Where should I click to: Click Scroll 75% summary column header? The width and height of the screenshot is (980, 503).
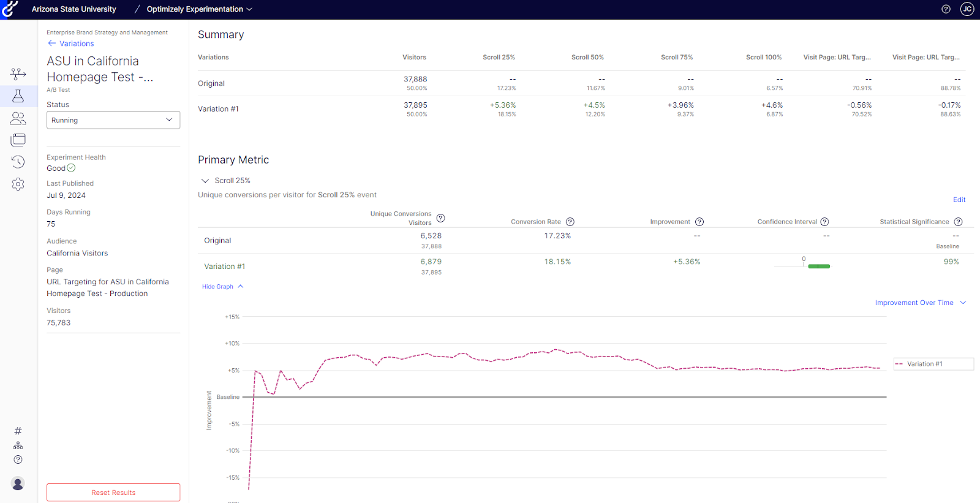(677, 57)
